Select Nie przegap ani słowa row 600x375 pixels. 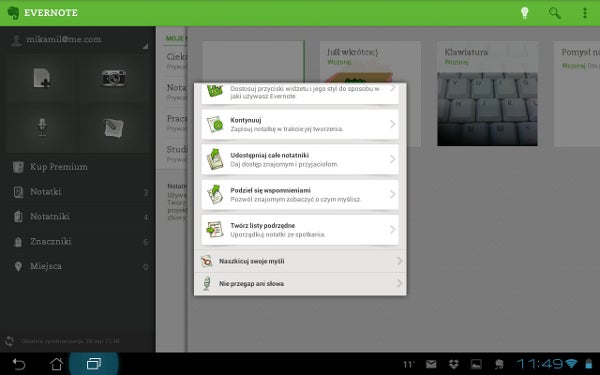pos(300,284)
